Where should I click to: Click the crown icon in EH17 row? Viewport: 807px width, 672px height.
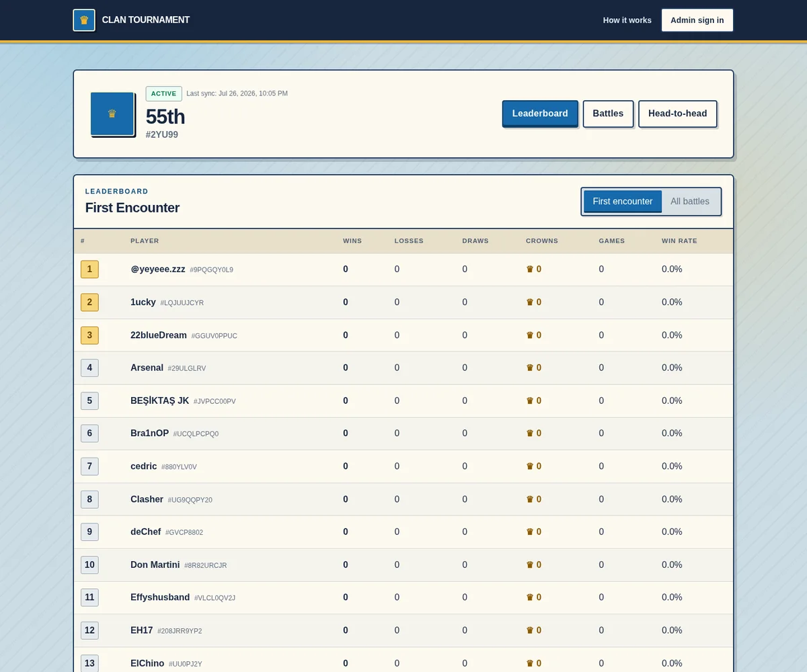tap(530, 630)
